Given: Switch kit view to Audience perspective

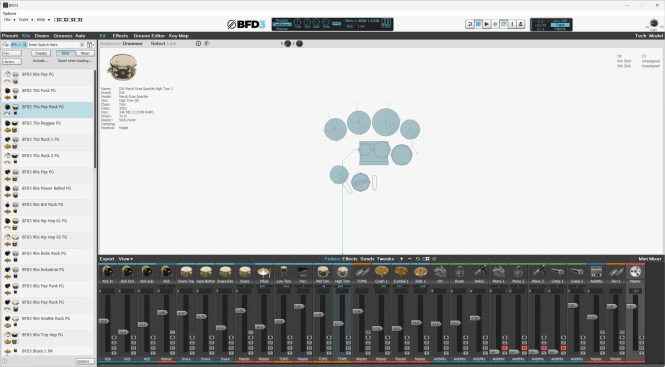Looking at the screenshot, I should [x=110, y=44].
